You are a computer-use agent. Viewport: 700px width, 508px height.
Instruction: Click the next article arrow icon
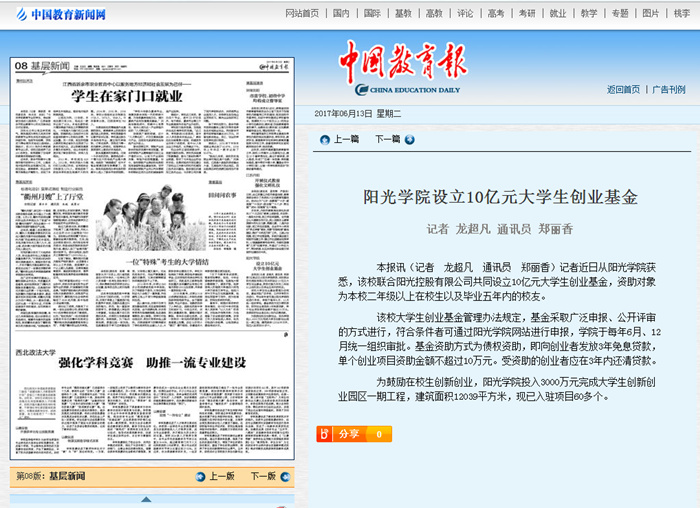[x=409, y=140]
